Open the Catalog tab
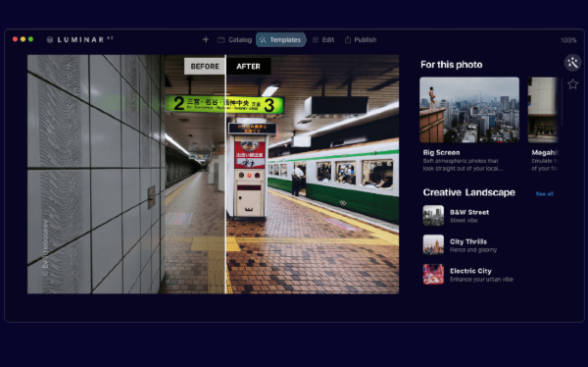The height and width of the screenshot is (367, 588). coord(235,40)
